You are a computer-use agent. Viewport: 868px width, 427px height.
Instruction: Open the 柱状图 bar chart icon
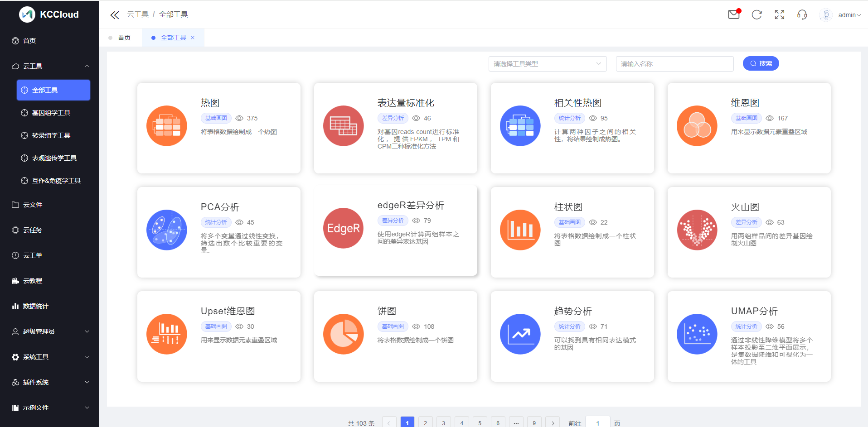tap(520, 230)
